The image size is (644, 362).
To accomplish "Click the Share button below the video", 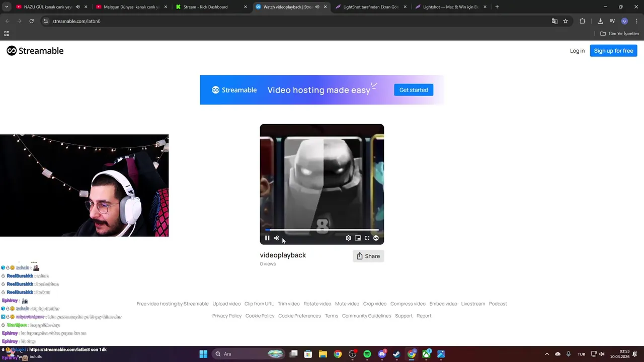I will [x=368, y=256].
